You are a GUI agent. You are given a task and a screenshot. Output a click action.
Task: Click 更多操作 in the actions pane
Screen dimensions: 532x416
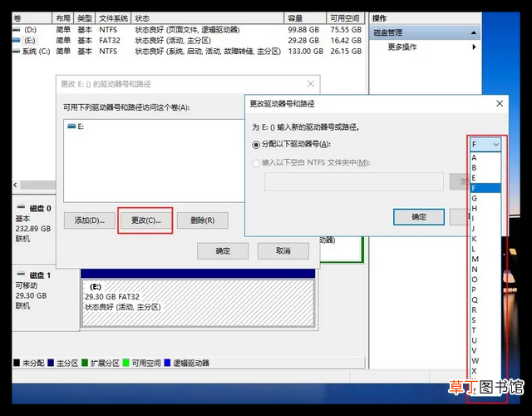pyautogui.click(x=402, y=47)
